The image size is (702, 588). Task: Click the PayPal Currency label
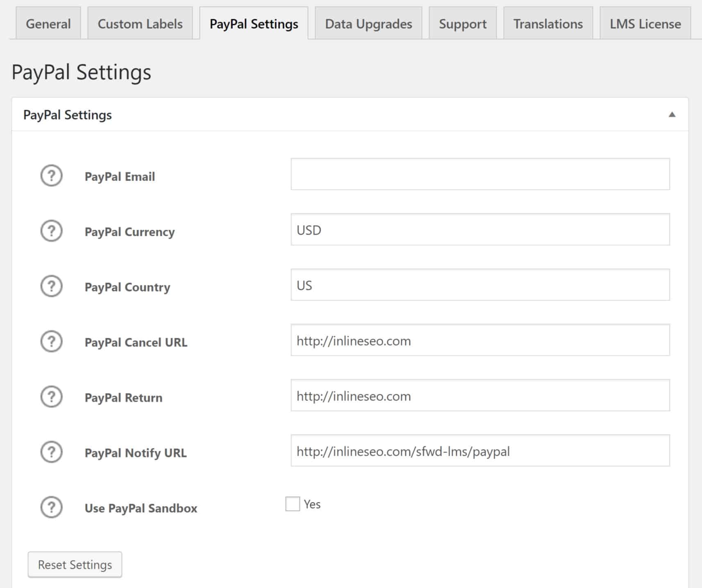coord(129,232)
